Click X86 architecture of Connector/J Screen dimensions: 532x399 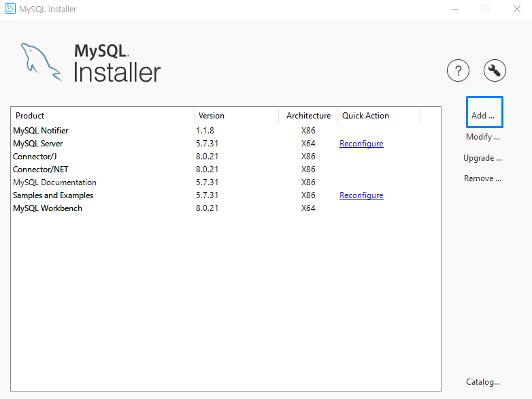tap(308, 157)
